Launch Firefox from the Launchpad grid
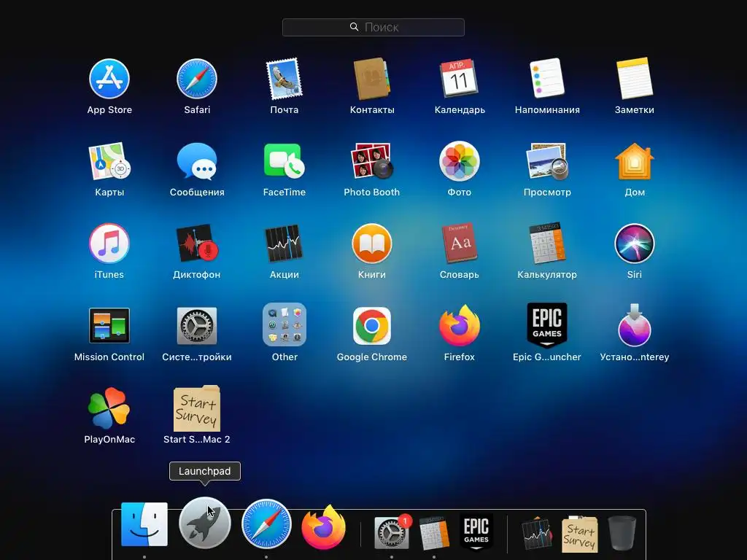 (460, 326)
